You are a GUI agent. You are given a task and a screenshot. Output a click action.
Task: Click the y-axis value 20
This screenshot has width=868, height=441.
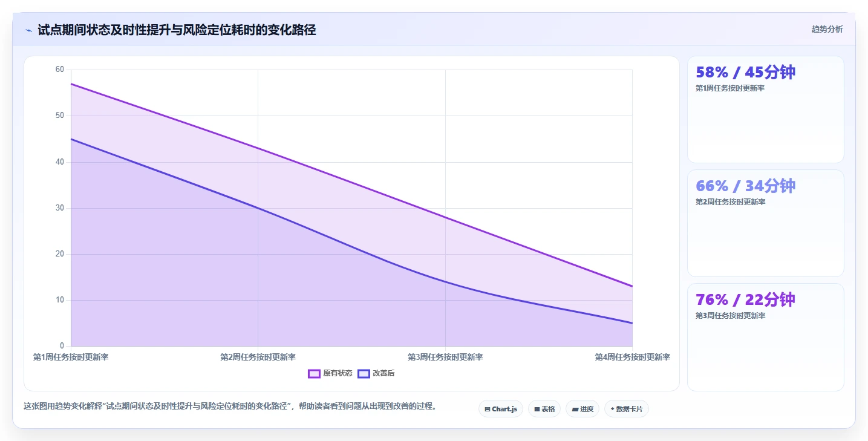[x=59, y=254]
